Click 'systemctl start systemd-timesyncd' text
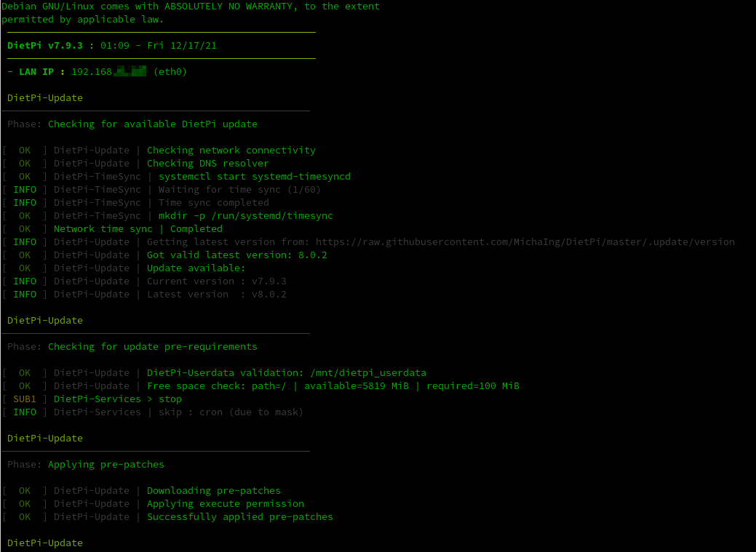This screenshot has width=756, height=552. 255,177
